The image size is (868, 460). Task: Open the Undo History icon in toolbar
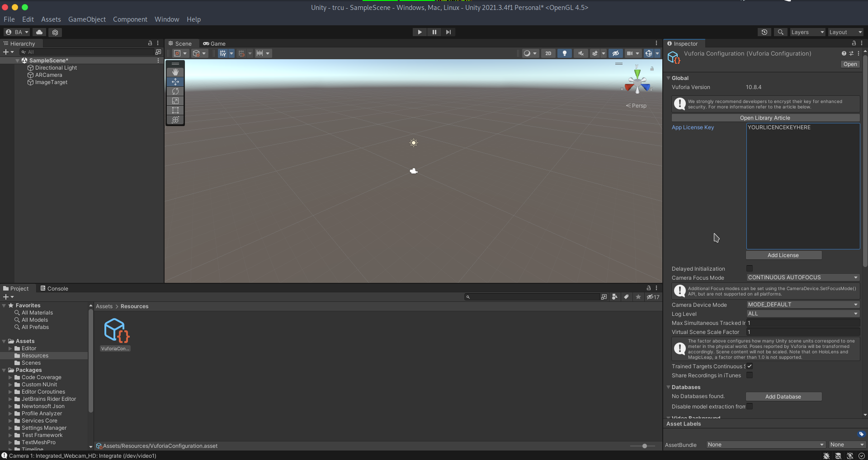point(764,32)
